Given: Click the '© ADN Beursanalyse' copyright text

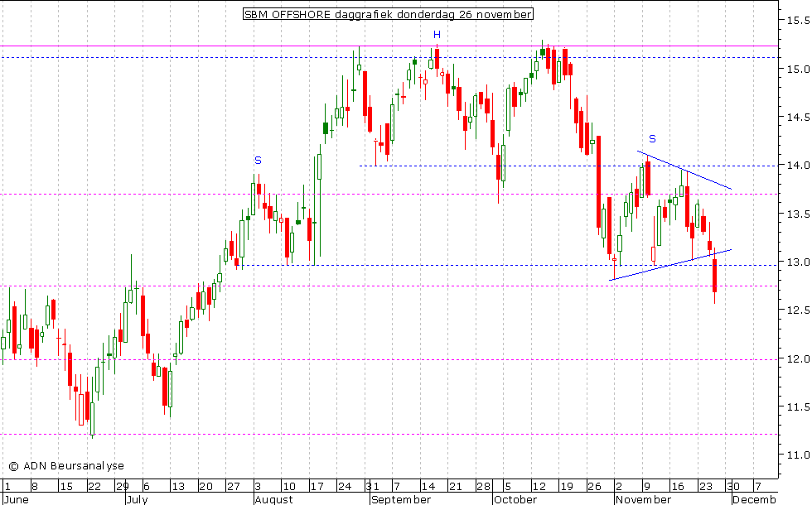Looking at the screenshot, I should click(66, 465).
